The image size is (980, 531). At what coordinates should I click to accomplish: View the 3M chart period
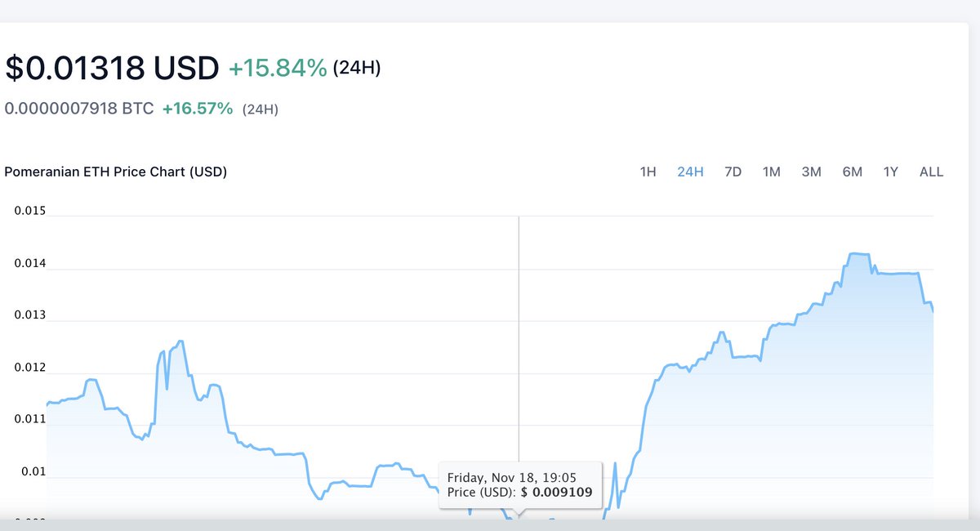(x=811, y=172)
